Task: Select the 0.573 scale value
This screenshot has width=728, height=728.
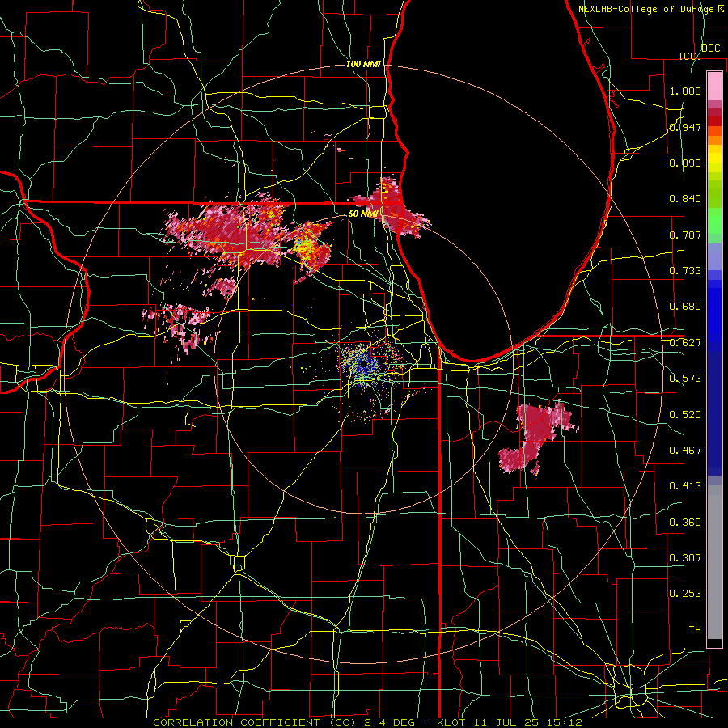Action: click(685, 379)
